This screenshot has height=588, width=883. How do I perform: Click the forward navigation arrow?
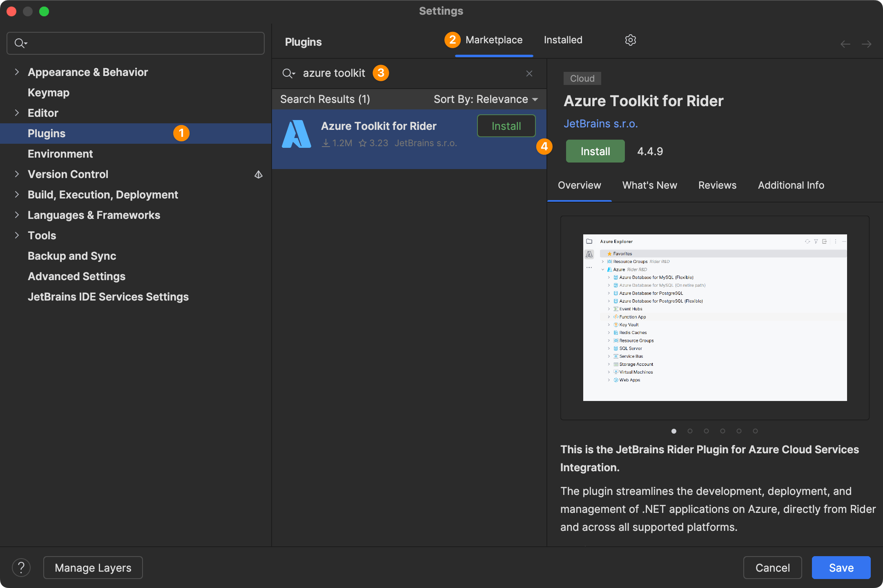[x=867, y=44]
